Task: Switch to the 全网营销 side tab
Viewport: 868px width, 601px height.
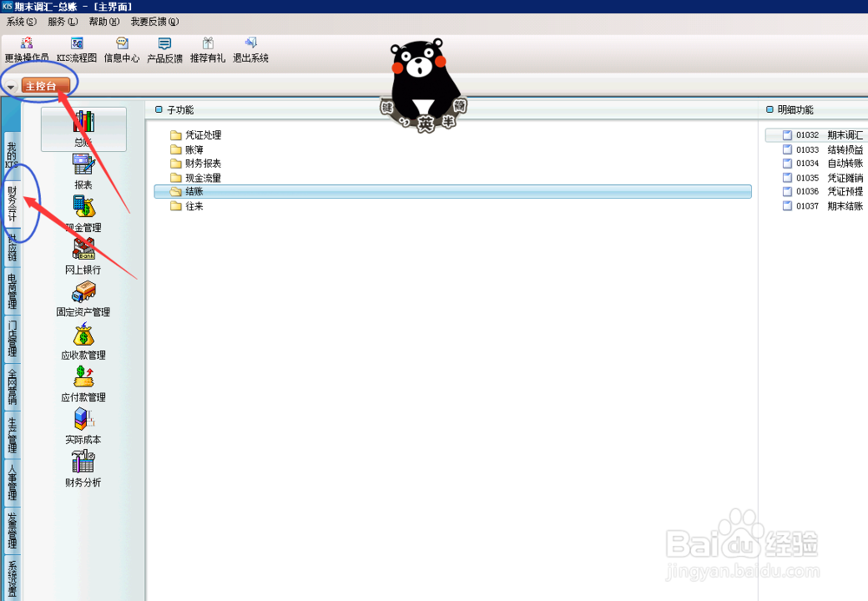Action: tap(11, 386)
